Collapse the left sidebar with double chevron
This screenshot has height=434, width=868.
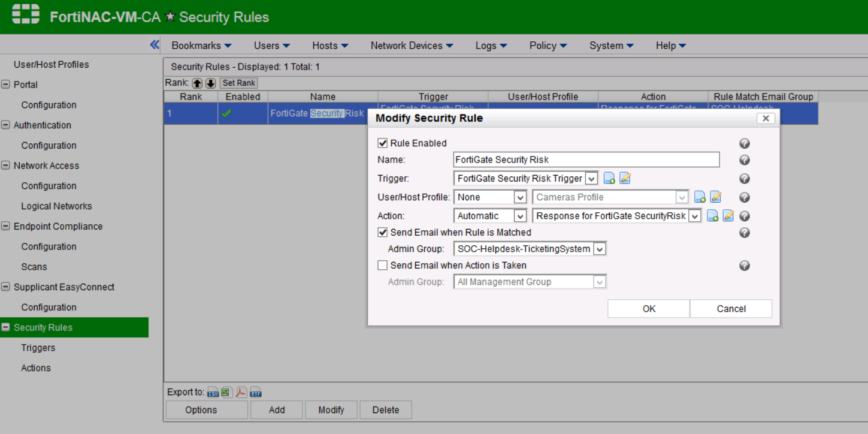tap(155, 44)
